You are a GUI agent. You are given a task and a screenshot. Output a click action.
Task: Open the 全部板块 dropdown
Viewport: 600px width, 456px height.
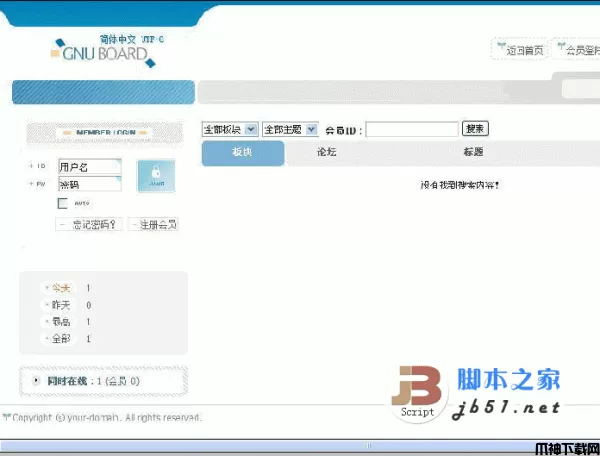pyautogui.click(x=230, y=129)
